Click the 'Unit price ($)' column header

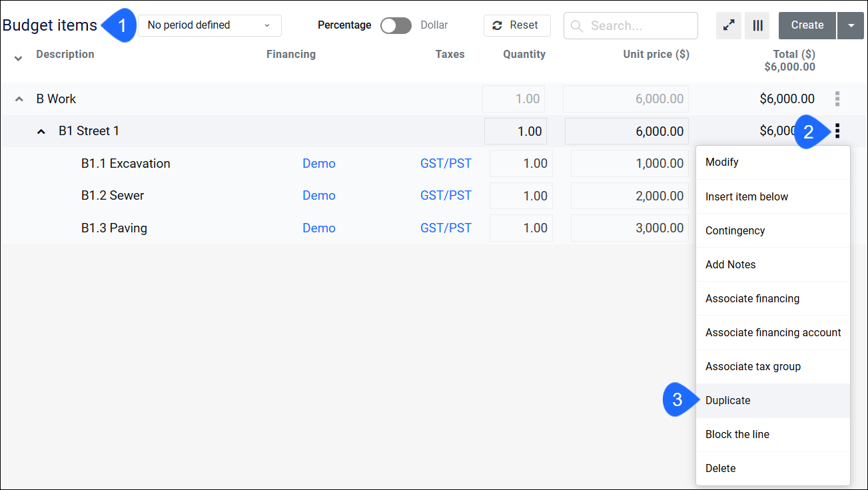[x=656, y=55]
